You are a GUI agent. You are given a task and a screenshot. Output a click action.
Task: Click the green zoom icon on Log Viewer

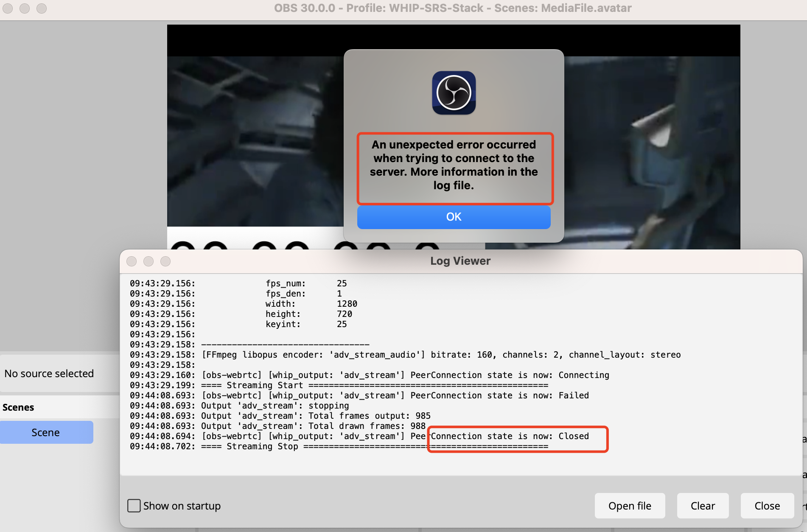pyautogui.click(x=165, y=261)
